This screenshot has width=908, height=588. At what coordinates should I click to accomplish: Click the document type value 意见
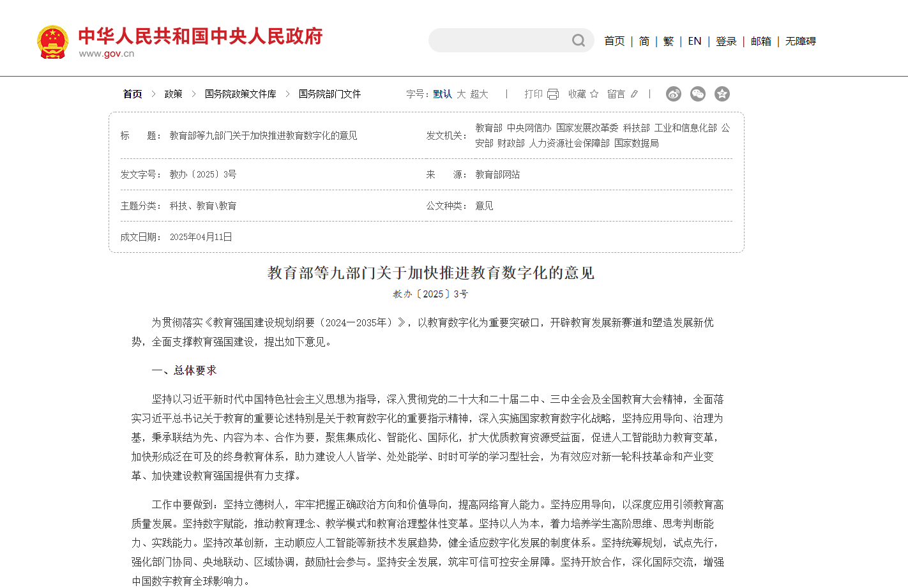point(484,206)
